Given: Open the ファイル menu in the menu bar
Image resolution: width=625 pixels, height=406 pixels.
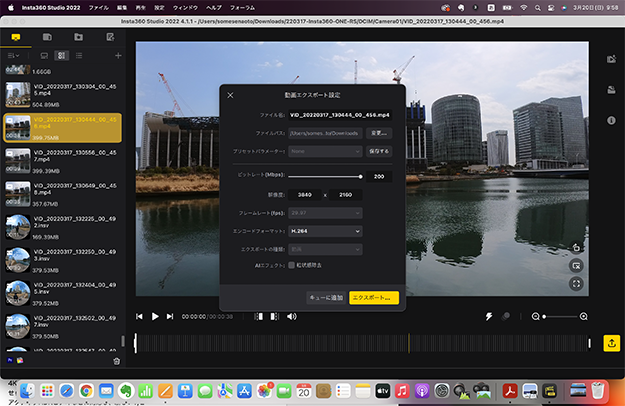Looking at the screenshot, I should (x=98, y=6).
